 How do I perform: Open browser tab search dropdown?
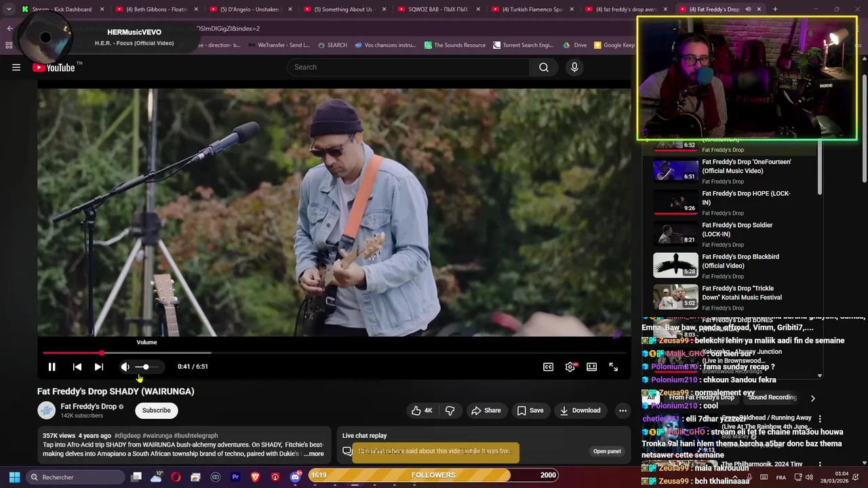(x=8, y=9)
